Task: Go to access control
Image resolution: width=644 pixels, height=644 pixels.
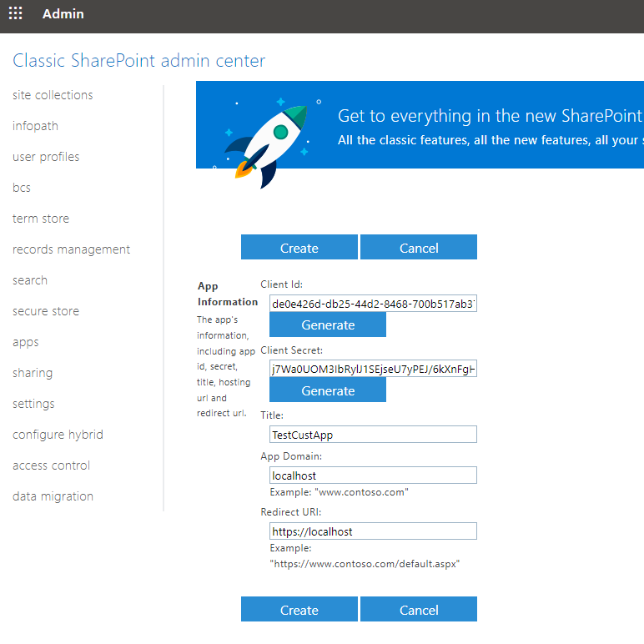Action: click(52, 465)
